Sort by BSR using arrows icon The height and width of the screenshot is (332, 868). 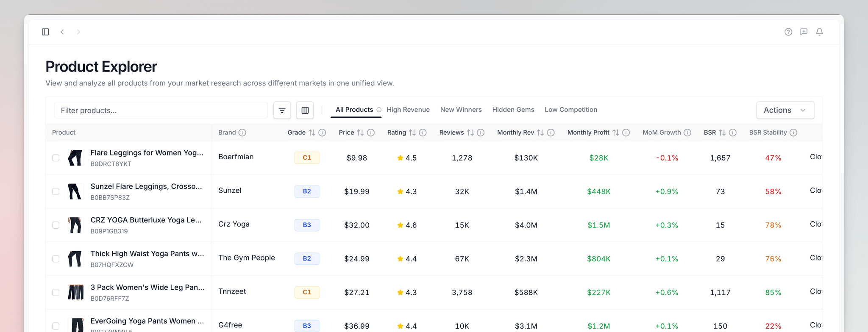[722, 133]
